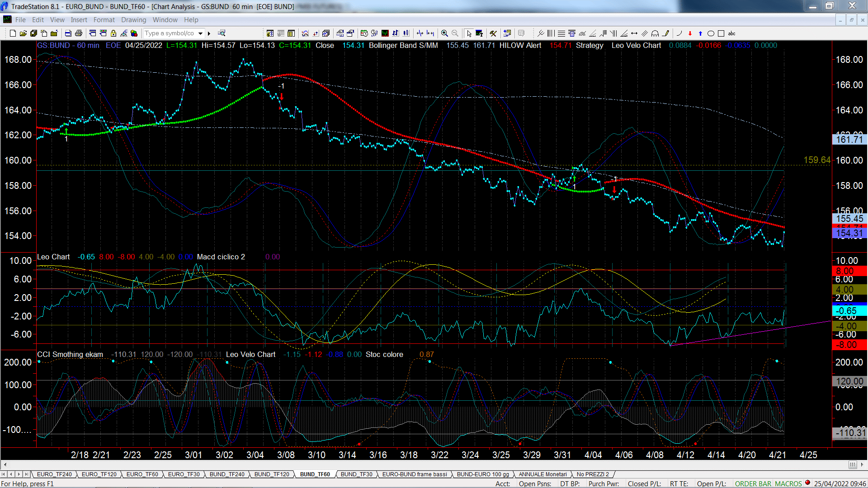Screen dimensions: 868x488
Task: Open the View menu
Action: [x=57, y=20]
